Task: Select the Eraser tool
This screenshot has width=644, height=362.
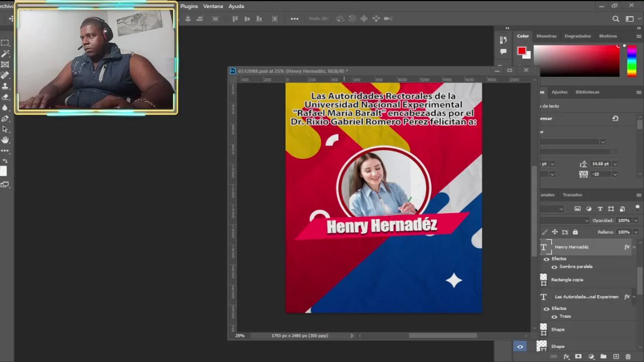Action: [x=5, y=97]
